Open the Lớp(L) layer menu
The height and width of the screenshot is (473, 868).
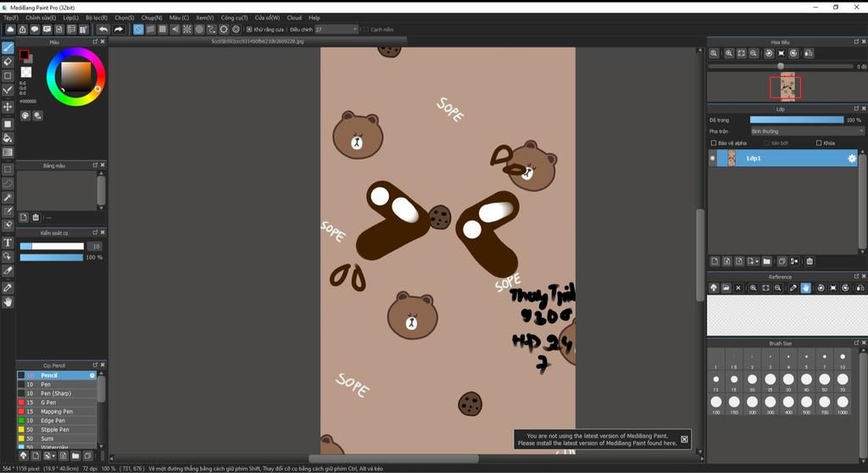71,18
